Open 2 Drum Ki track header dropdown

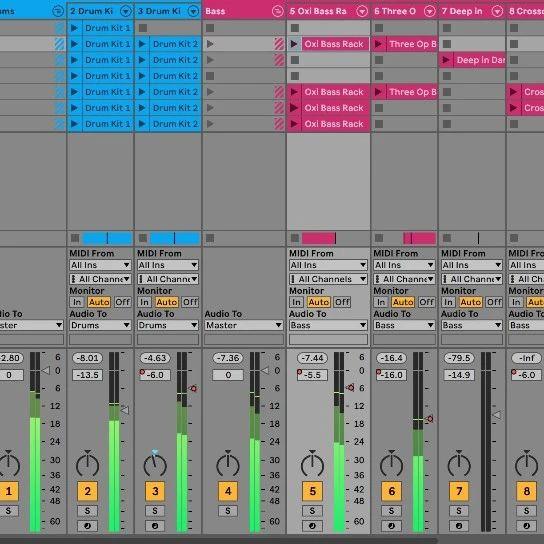click(126, 11)
